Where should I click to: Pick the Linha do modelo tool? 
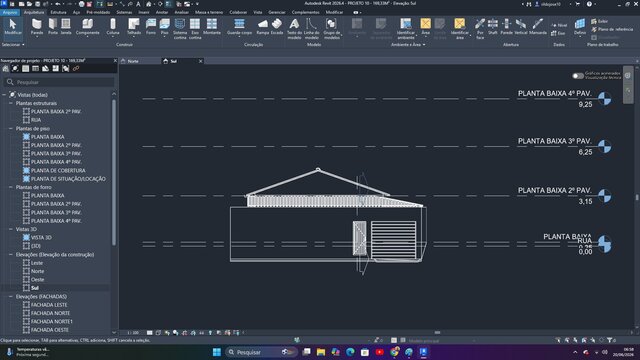(x=311, y=29)
